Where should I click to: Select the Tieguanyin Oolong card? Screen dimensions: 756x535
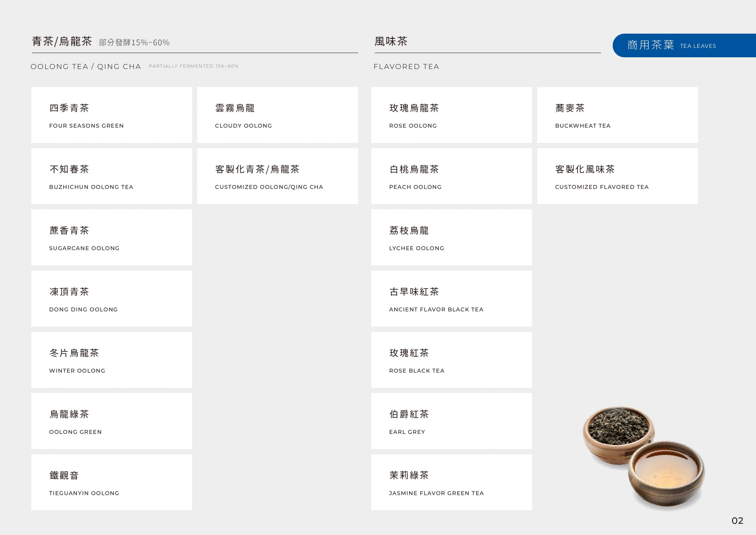coord(111,482)
